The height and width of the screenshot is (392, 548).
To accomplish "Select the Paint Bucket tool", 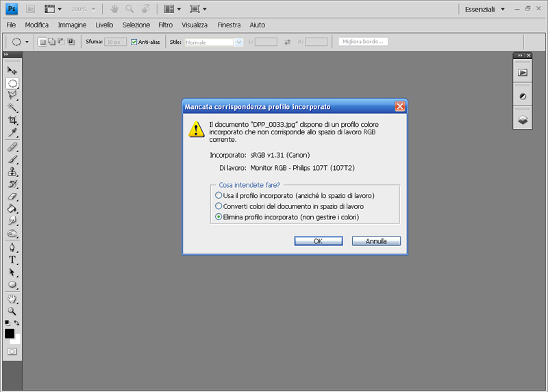I will (12, 209).
